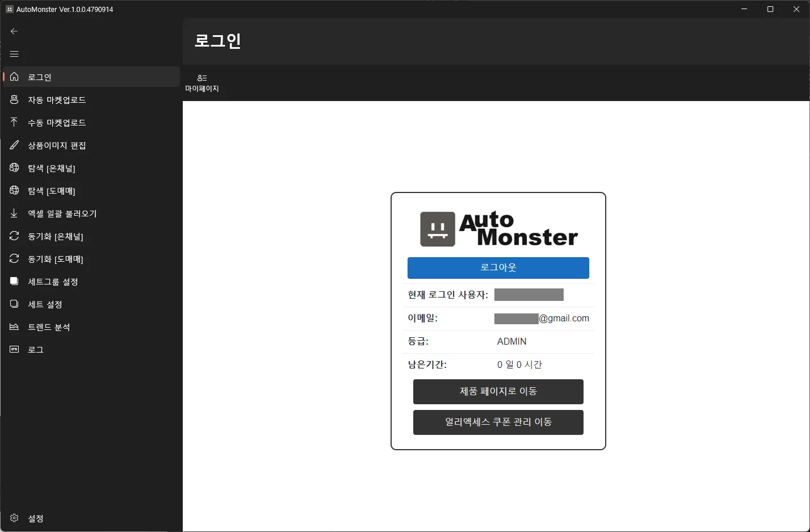Click the chart icon for 트렌드 분석
The width and height of the screenshot is (810, 532).
(x=14, y=326)
